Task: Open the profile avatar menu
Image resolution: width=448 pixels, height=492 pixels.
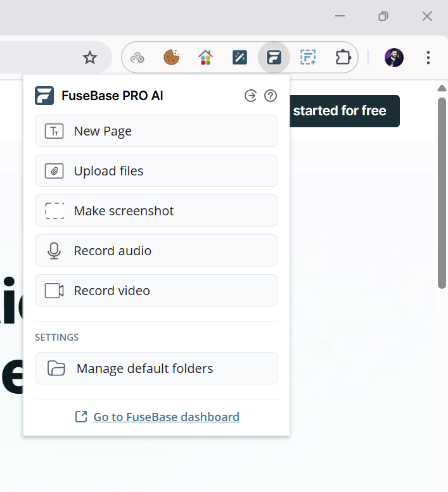Action: click(x=394, y=58)
